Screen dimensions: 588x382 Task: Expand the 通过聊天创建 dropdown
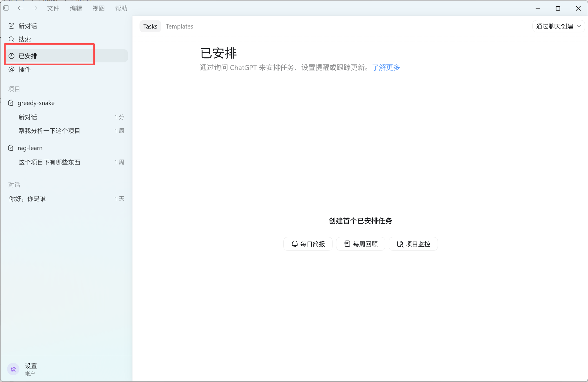558,26
